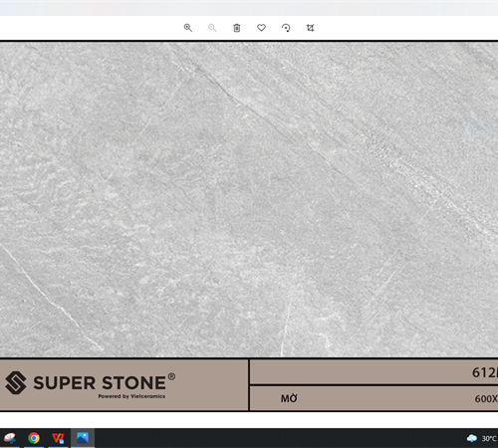The height and width of the screenshot is (448, 498).
Task: Click the 600X size text
Action: point(486,398)
